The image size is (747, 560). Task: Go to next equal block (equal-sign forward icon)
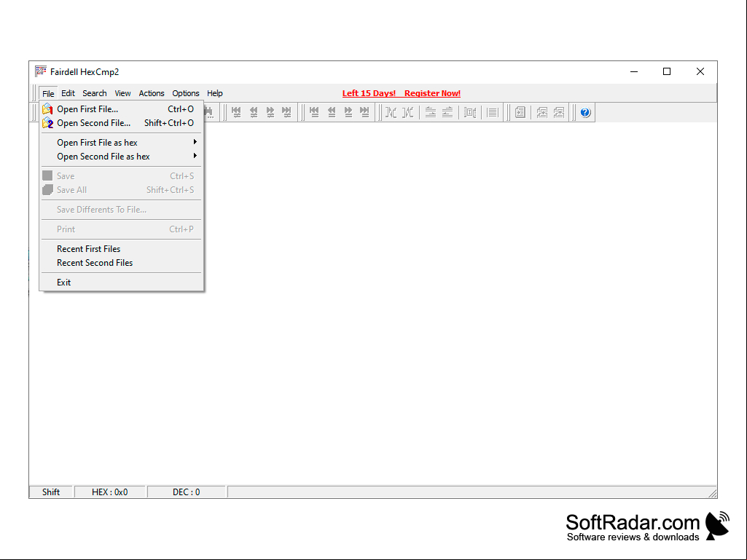pyautogui.click(x=348, y=112)
